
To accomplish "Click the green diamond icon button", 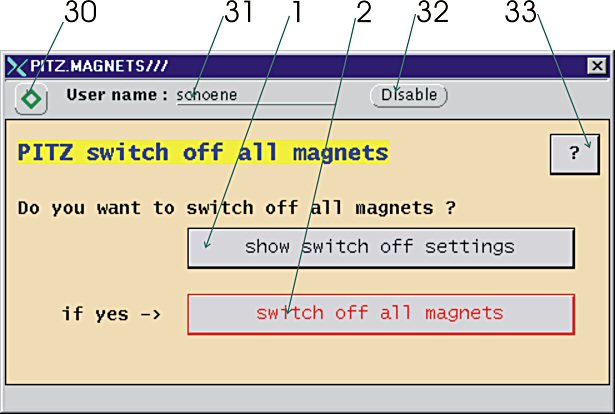I will [31, 98].
